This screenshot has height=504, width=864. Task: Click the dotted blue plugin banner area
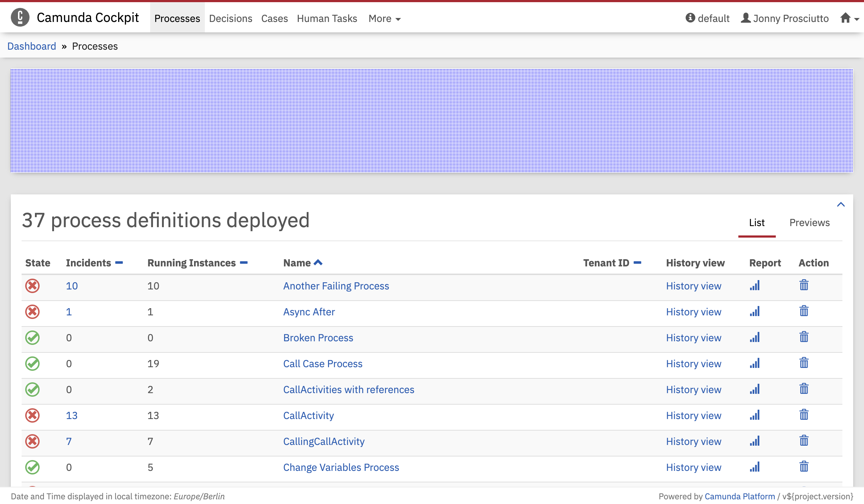(432, 121)
